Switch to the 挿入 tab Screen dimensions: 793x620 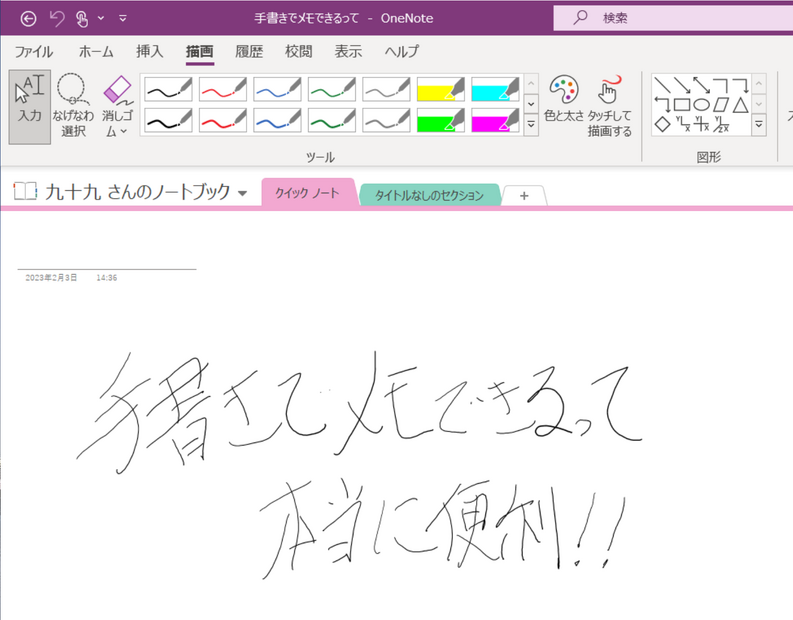coord(150,52)
